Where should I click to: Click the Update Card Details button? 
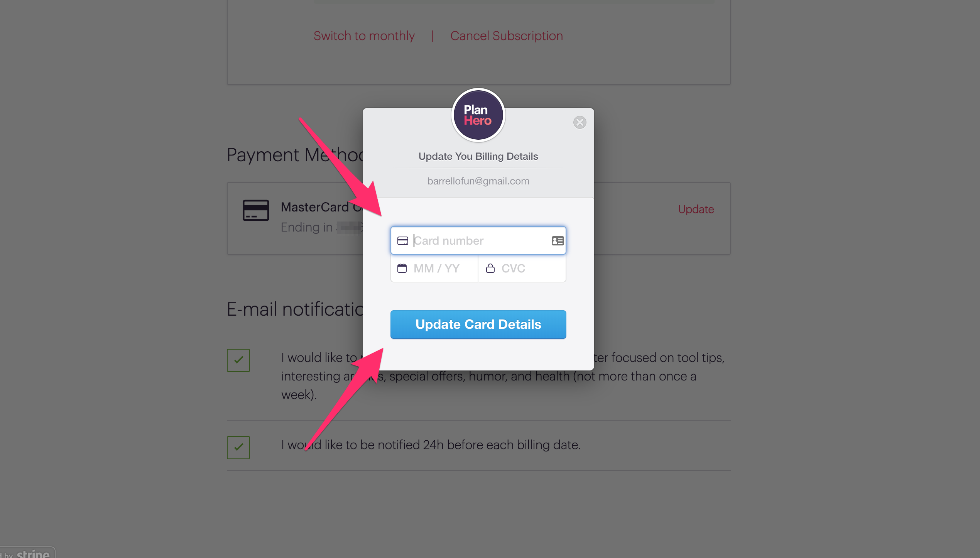[478, 325]
